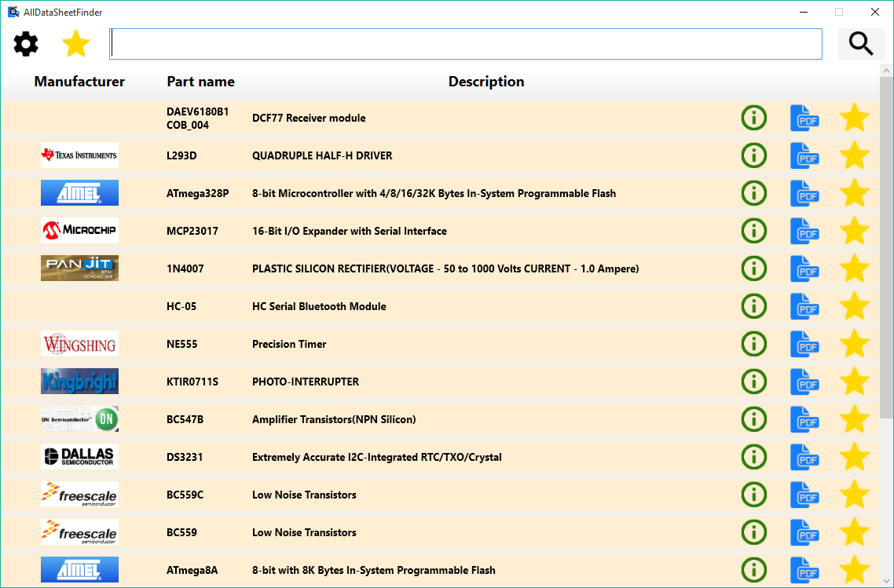
Task: Open the DS3231 PDF datasheet
Action: coord(804,457)
